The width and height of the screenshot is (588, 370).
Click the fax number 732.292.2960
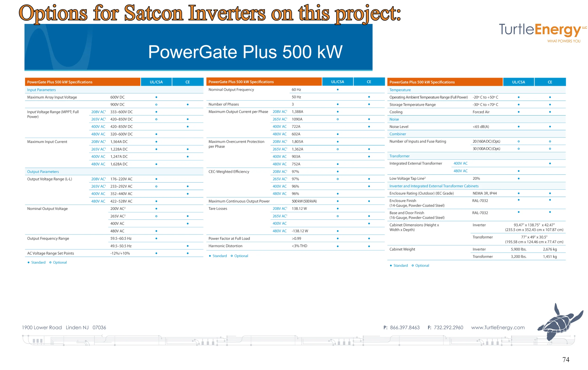448,327
